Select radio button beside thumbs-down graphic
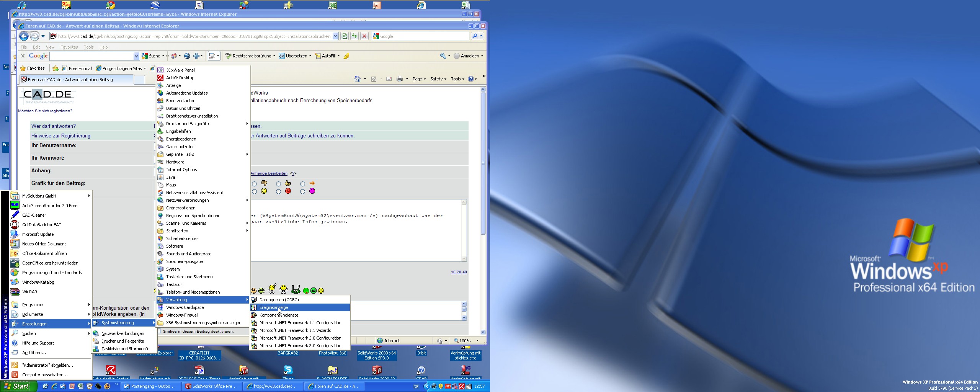980x392 pixels. pyautogui.click(x=255, y=184)
